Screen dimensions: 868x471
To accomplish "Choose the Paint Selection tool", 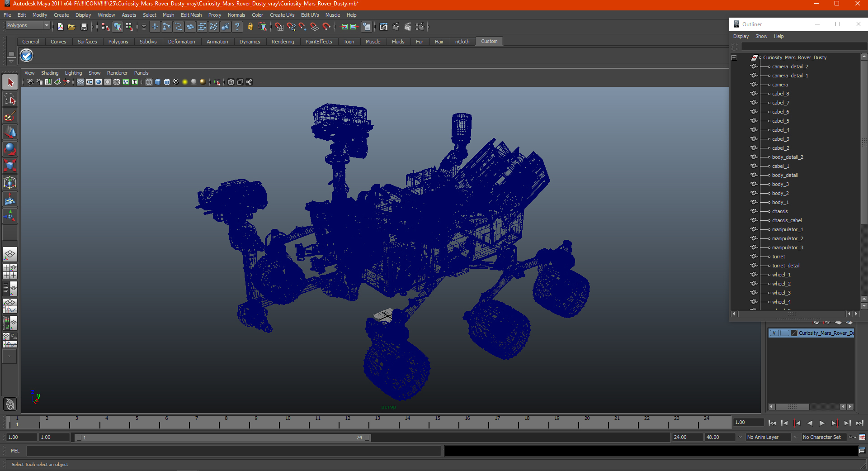I will 10,116.
